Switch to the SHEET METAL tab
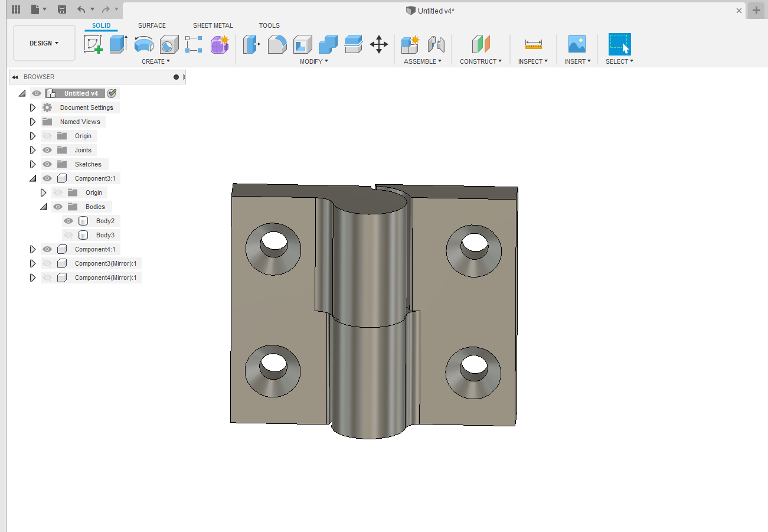768x532 pixels. (213, 25)
